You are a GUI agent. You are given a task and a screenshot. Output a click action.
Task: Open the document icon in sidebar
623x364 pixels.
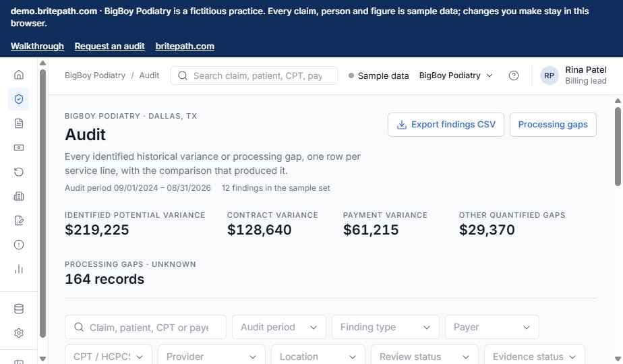coord(19,123)
